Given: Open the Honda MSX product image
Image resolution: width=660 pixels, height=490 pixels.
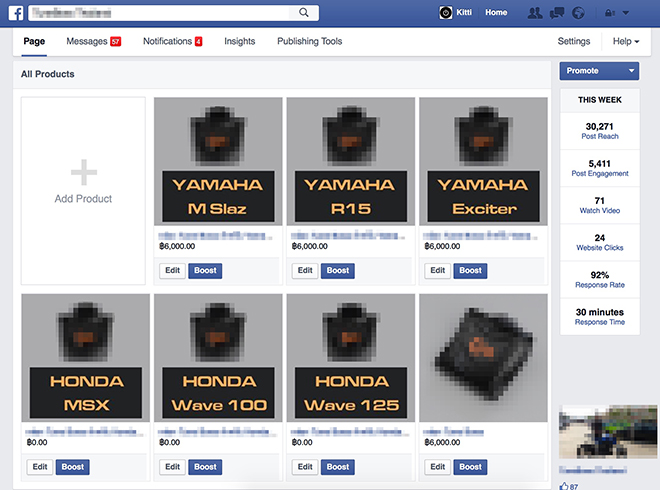Looking at the screenshot, I should 85,358.
